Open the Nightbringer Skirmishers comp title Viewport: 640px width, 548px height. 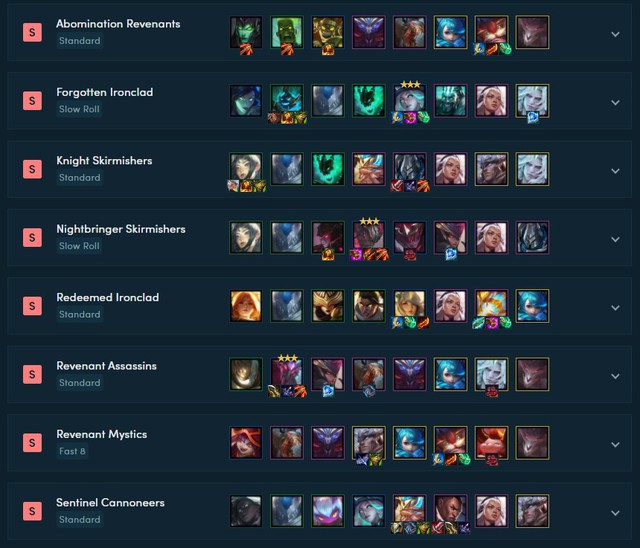(x=121, y=229)
